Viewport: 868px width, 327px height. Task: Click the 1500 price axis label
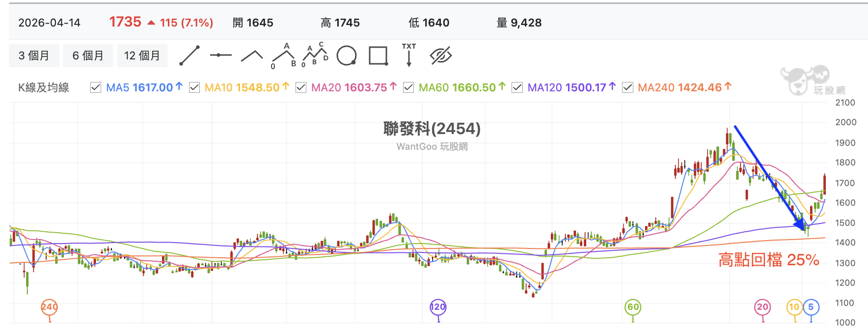coord(845,223)
